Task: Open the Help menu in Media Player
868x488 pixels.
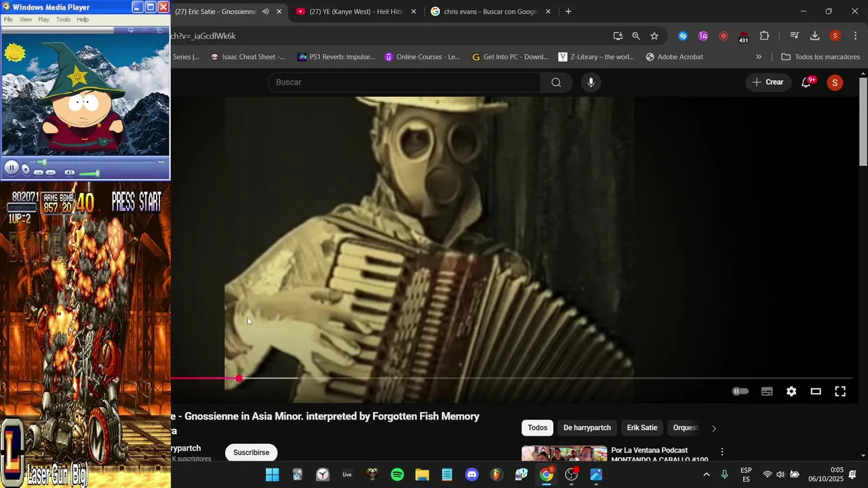Action: 83,20
